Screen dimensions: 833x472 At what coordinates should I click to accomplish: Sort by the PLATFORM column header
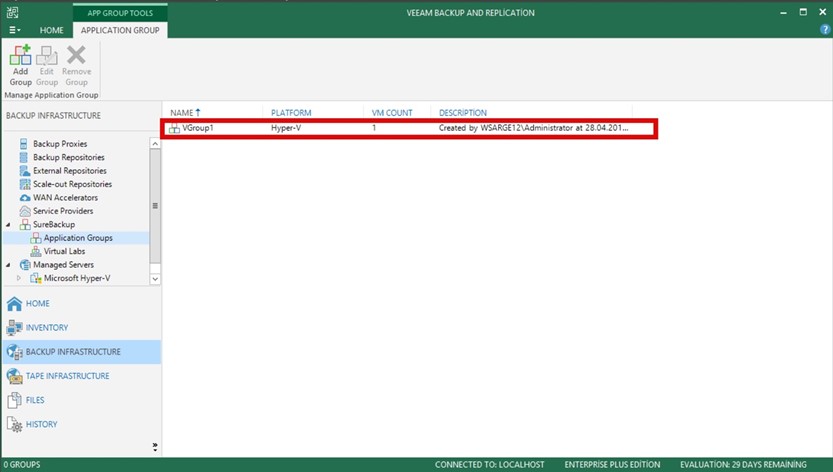tap(291, 113)
